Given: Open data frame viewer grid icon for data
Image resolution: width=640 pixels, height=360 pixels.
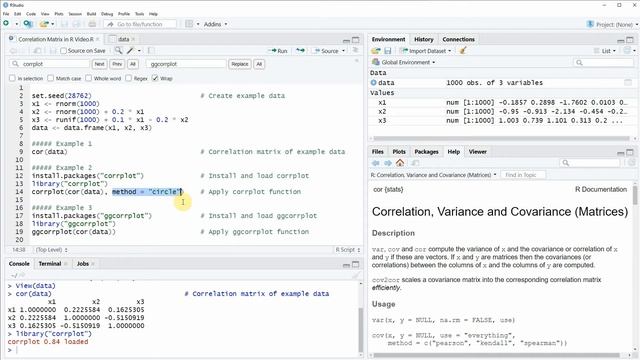Looking at the screenshot, I should click(x=628, y=82).
